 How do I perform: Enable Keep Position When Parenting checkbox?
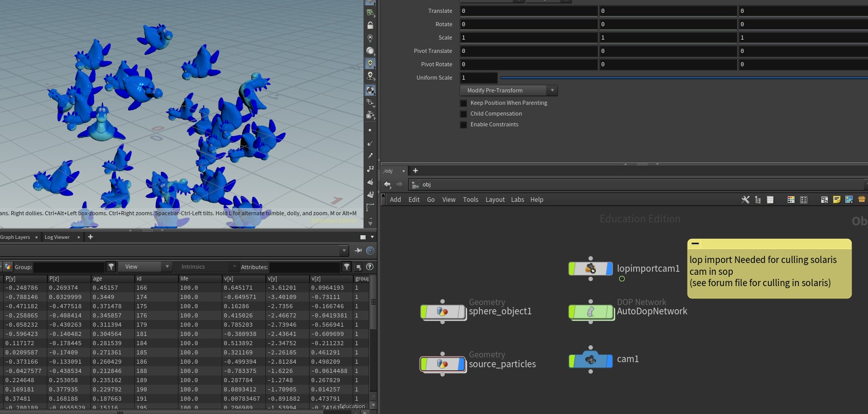click(463, 103)
